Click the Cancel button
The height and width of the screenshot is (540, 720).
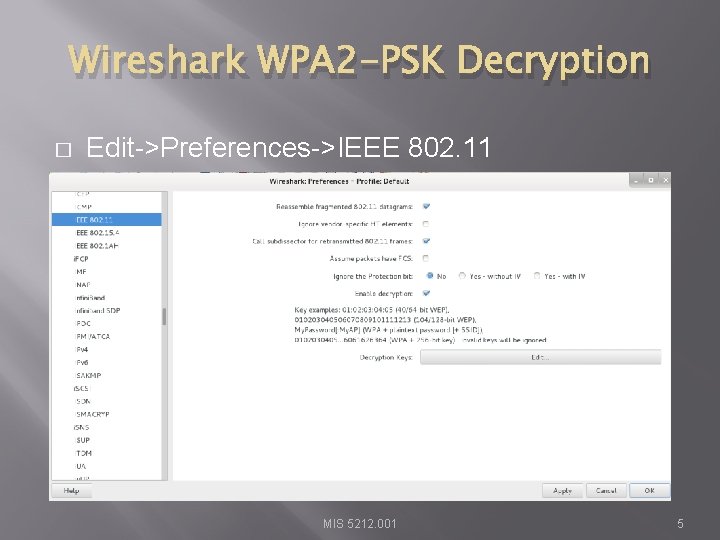606,490
